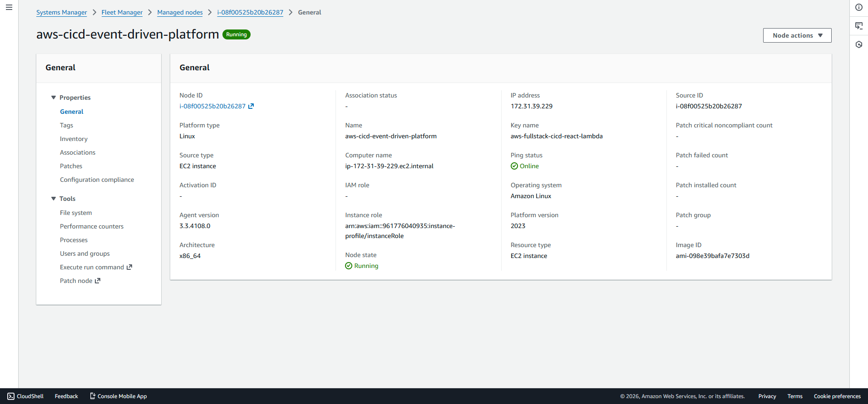
Task: Open the Tags page
Action: point(66,125)
